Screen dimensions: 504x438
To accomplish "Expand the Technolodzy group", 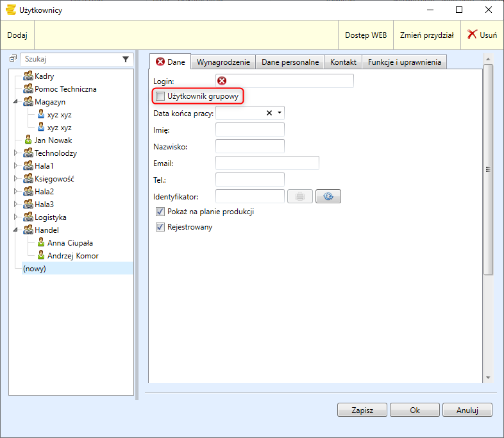I will tap(16, 153).
